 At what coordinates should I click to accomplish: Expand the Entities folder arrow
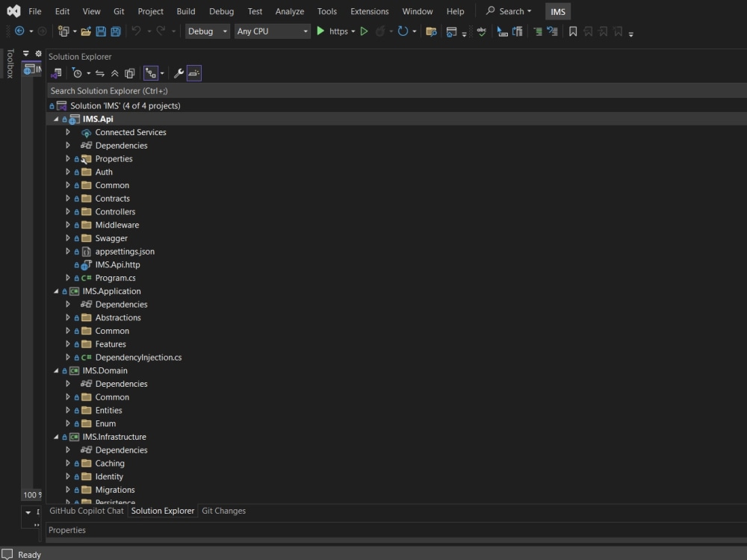[x=68, y=410]
